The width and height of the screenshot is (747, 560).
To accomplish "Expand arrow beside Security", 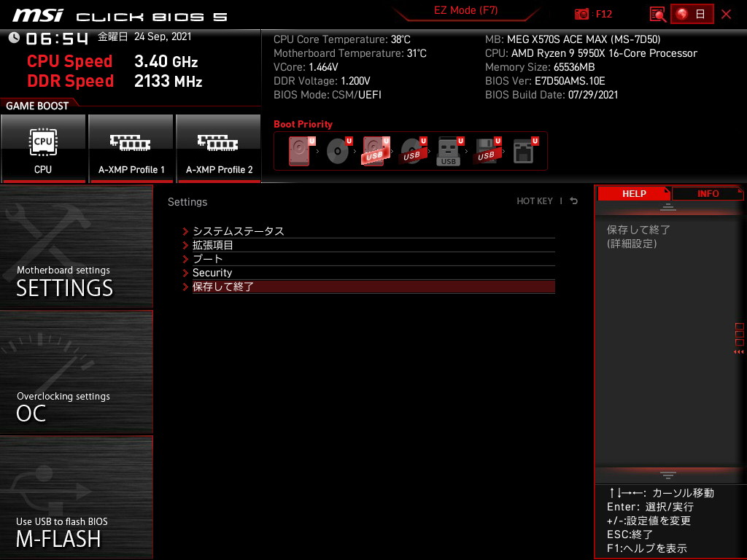I will 185,273.
